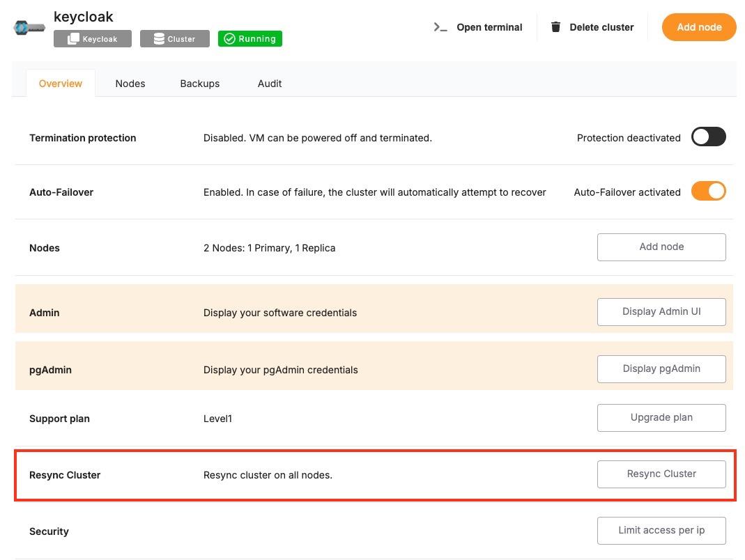Click the keycloak key logo icon
Viewport: 745px width, 560px height.
coord(29,28)
